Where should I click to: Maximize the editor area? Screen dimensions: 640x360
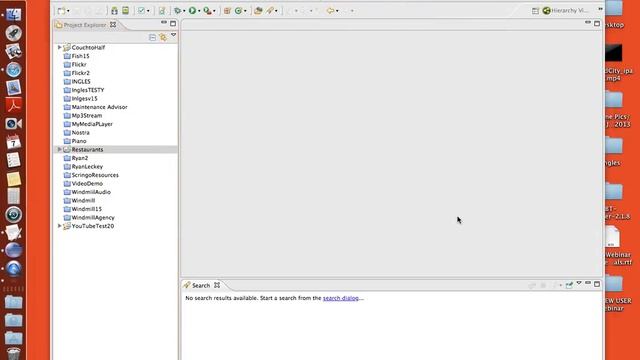(597, 24)
